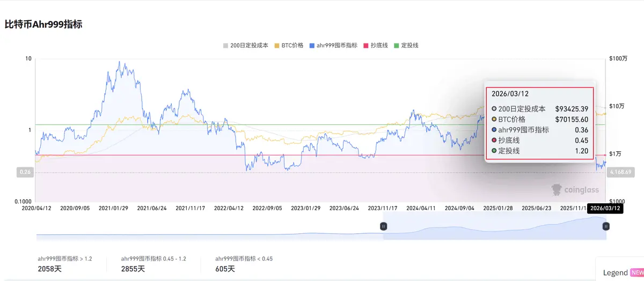Click the black 2026/03/12 axis date label
Image resolution: width=644 pixels, height=281 pixels.
tap(605, 208)
